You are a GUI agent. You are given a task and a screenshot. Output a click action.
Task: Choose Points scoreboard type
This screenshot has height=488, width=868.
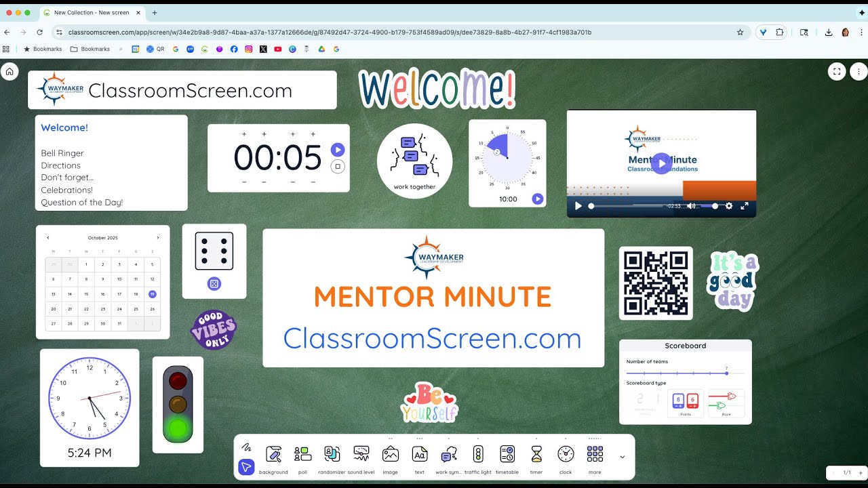(x=686, y=404)
